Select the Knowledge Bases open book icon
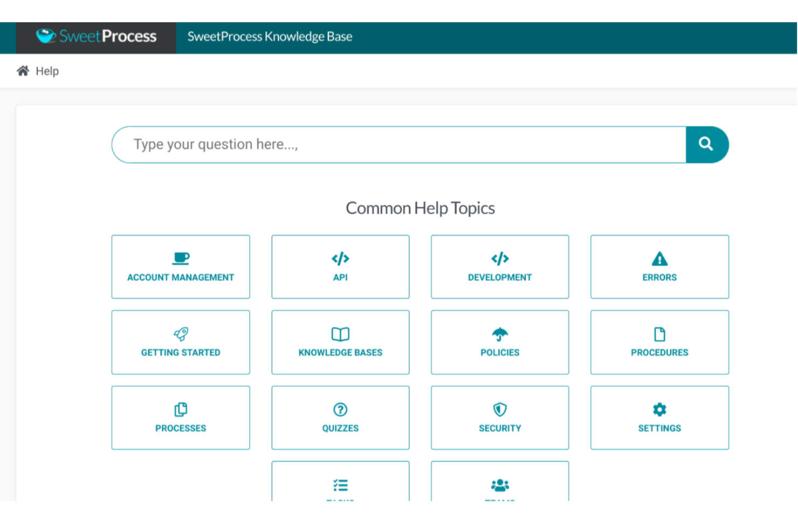Image resolution: width=798 pixels, height=532 pixels. 340,334
